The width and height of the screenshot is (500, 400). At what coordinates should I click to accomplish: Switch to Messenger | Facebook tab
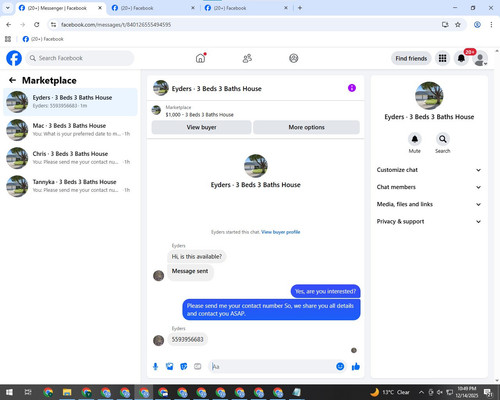(57, 8)
